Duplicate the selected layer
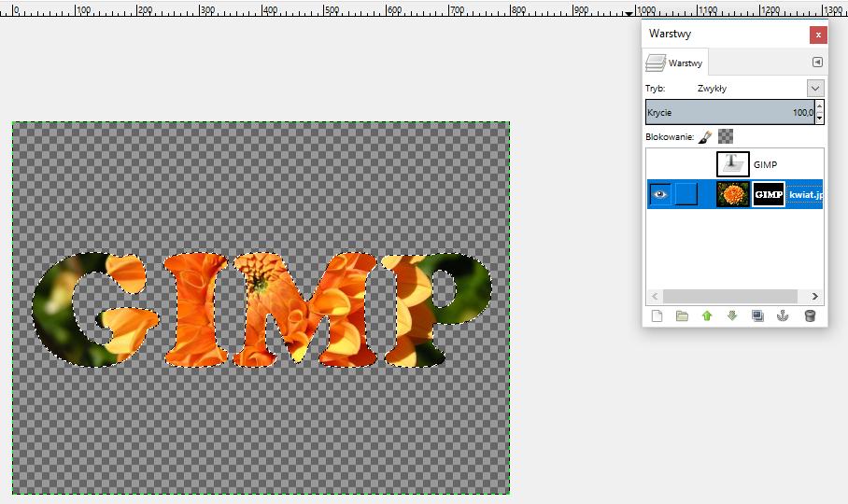The image size is (848, 504). click(x=757, y=316)
